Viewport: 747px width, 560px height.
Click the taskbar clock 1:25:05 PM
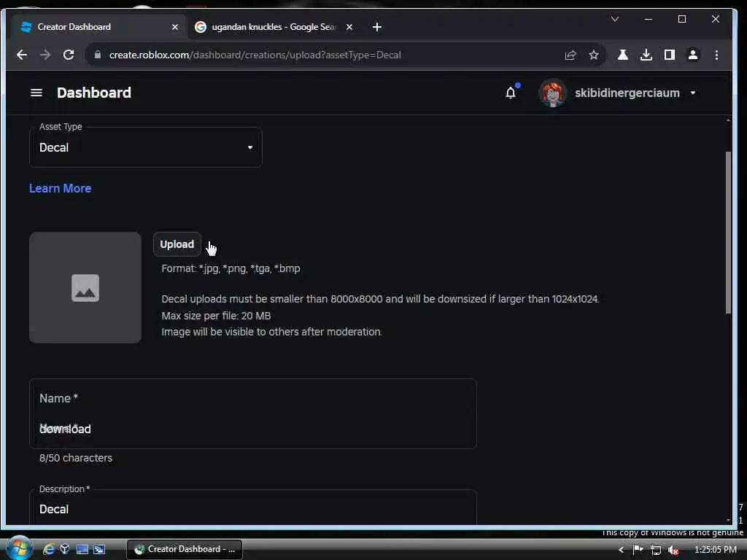click(716, 550)
